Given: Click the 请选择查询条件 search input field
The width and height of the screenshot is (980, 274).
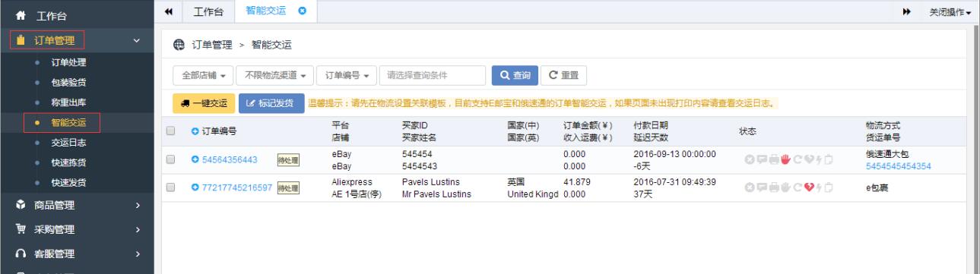Looking at the screenshot, I should pos(433,75).
